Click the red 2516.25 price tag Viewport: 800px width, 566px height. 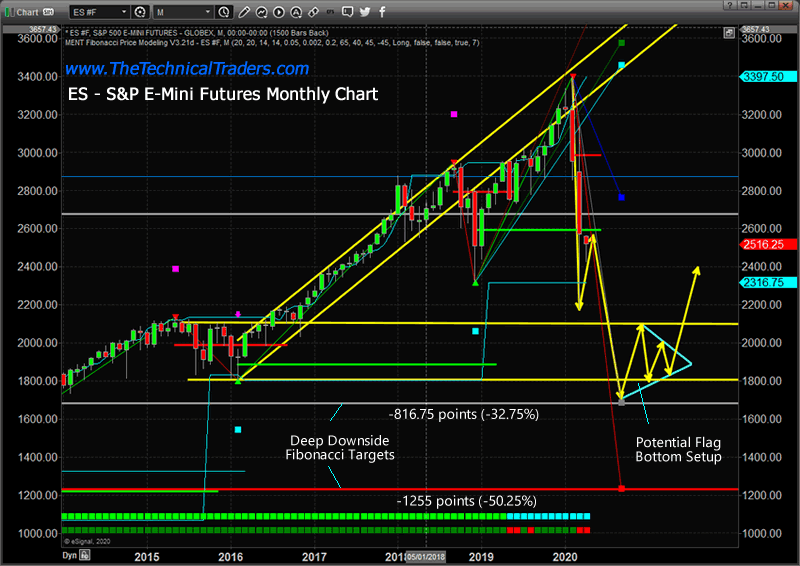(767, 244)
